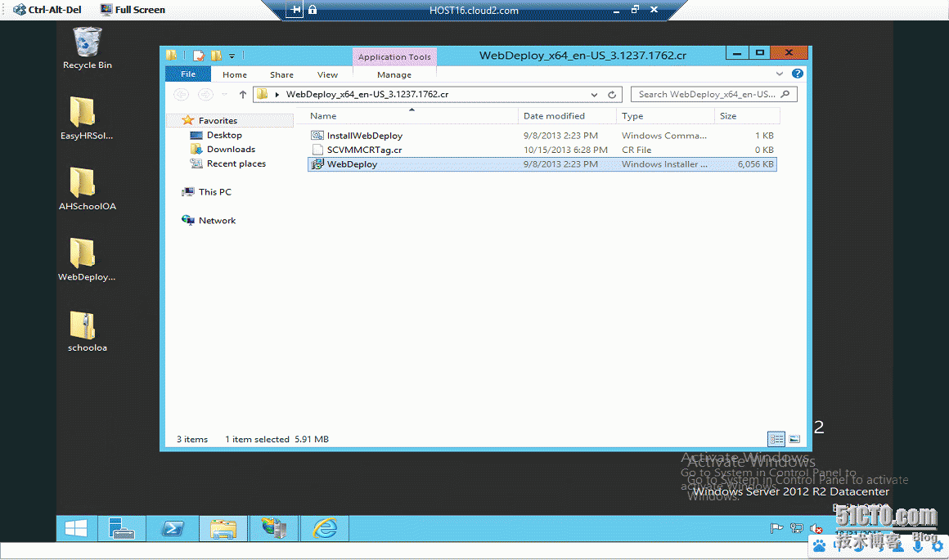Open Customize Quick Access Toolbar dropdown
This screenshot has width=949, height=560.
[232, 56]
